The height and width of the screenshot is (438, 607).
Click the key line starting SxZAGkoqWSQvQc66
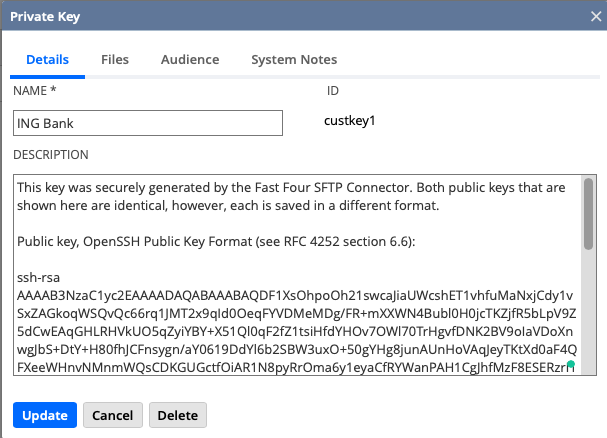coord(297,313)
